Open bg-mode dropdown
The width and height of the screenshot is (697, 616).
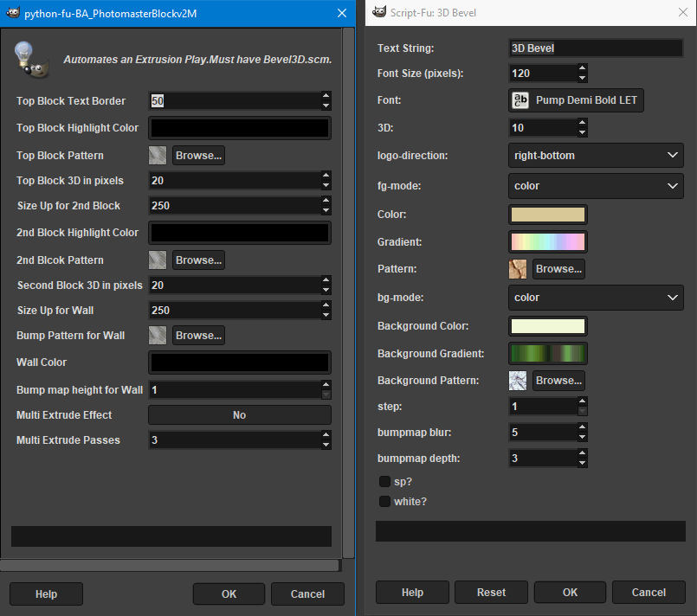click(x=596, y=297)
